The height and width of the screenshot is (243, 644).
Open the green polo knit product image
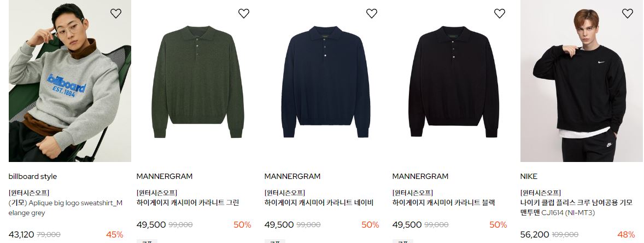pyautogui.click(x=198, y=81)
